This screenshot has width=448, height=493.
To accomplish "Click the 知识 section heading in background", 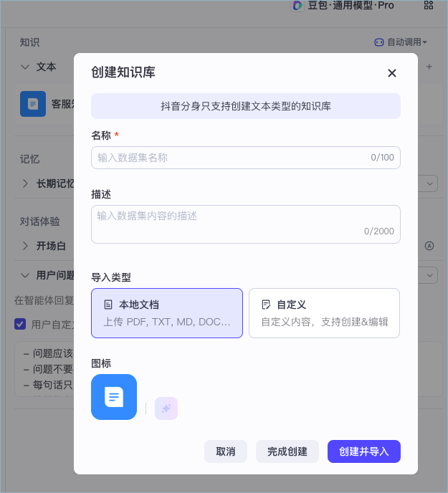I will [29, 42].
